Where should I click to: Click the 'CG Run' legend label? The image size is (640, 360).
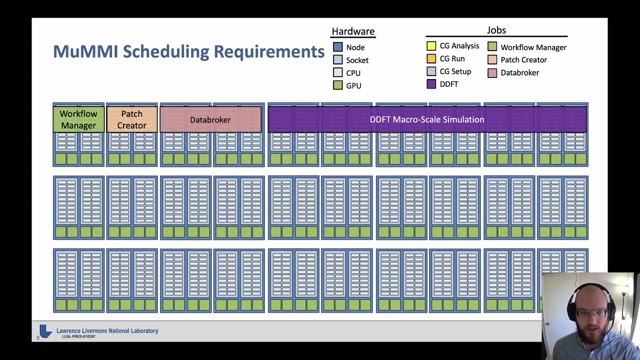click(x=452, y=58)
